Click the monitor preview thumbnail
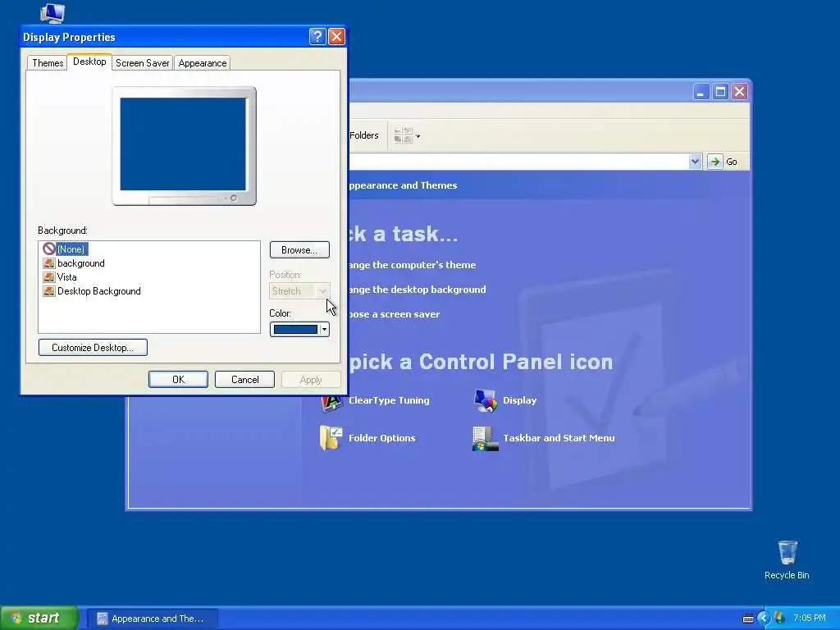840x630 pixels. coord(184,146)
